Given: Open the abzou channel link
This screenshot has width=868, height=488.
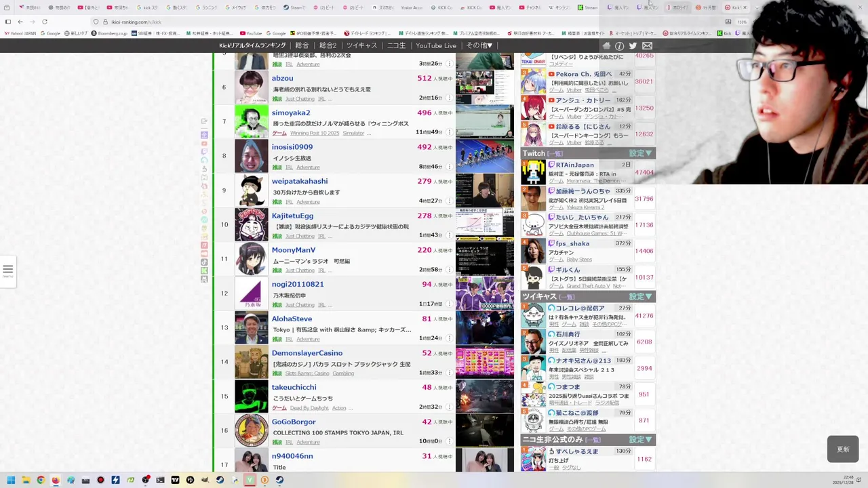Looking at the screenshot, I should pos(282,79).
